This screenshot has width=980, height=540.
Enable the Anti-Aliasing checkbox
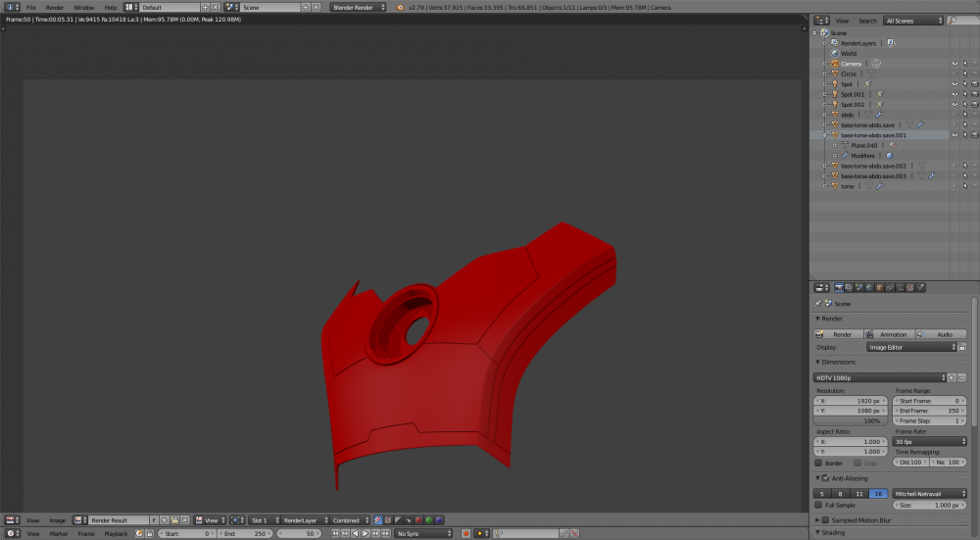(x=825, y=478)
